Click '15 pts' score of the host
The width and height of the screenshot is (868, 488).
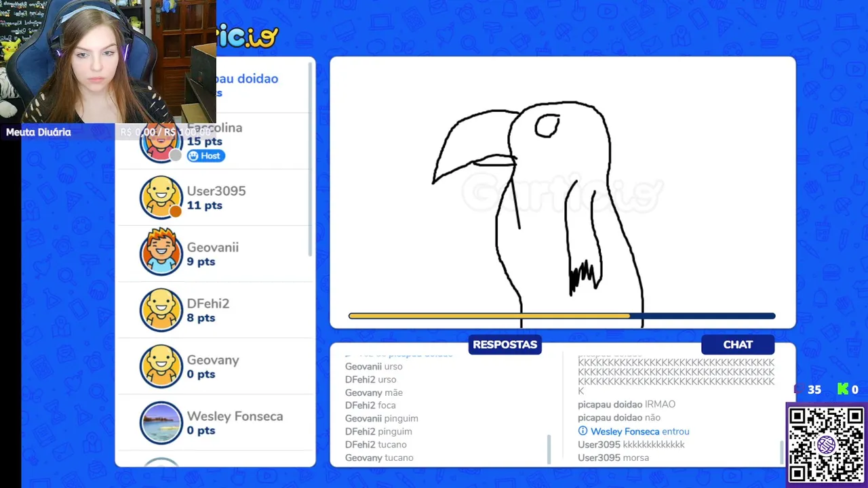(x=205, y=142)
